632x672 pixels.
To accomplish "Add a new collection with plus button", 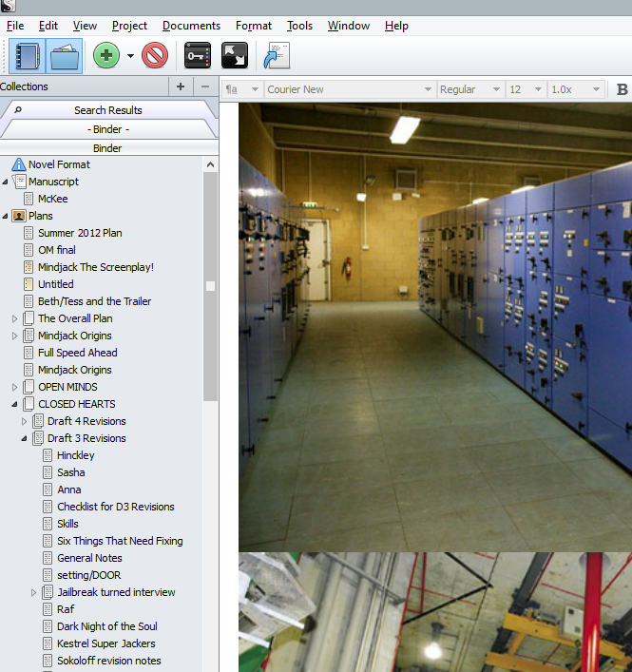I will [181, 86].
